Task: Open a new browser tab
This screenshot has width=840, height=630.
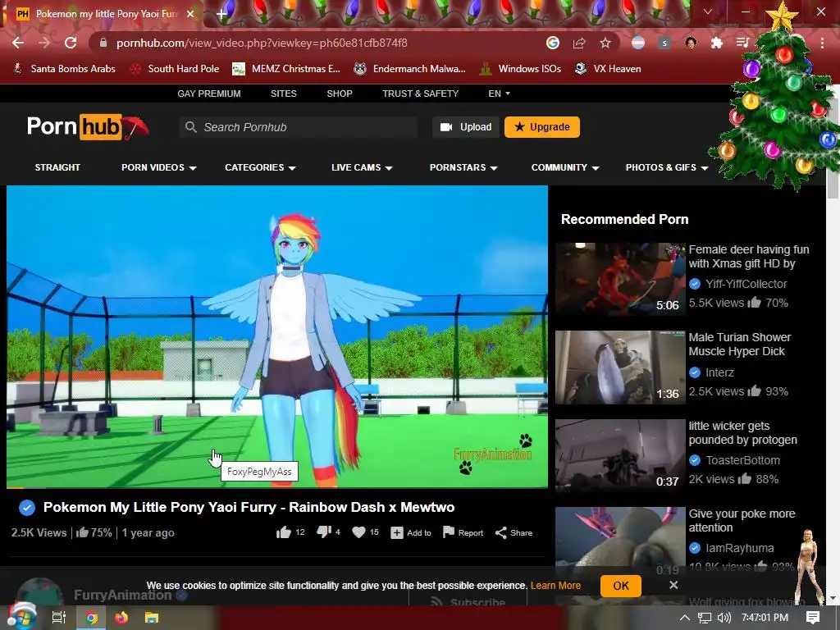Action: 221,15
